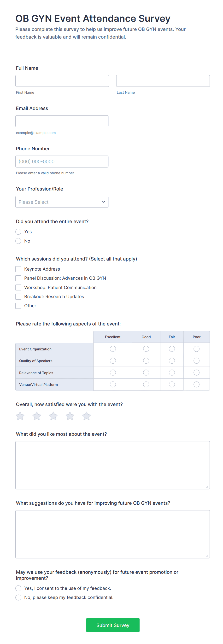The image size is (223, 644).
Task: Rate satisfaction with the second star
Action: pos(37,416)
